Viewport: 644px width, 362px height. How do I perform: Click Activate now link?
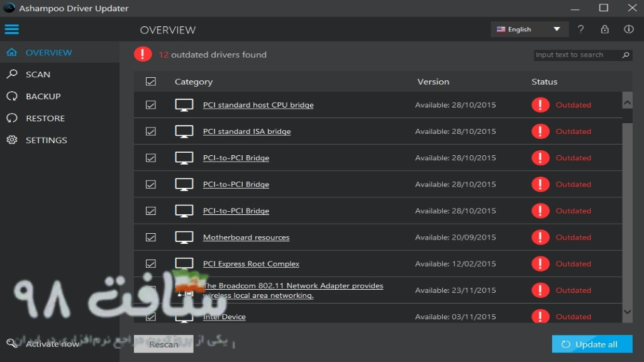(52, 344)
